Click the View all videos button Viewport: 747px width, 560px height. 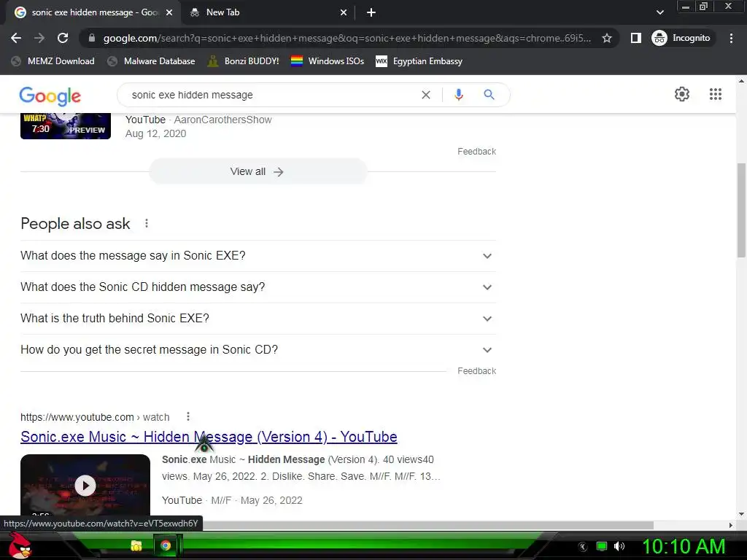tap(258, 171)
